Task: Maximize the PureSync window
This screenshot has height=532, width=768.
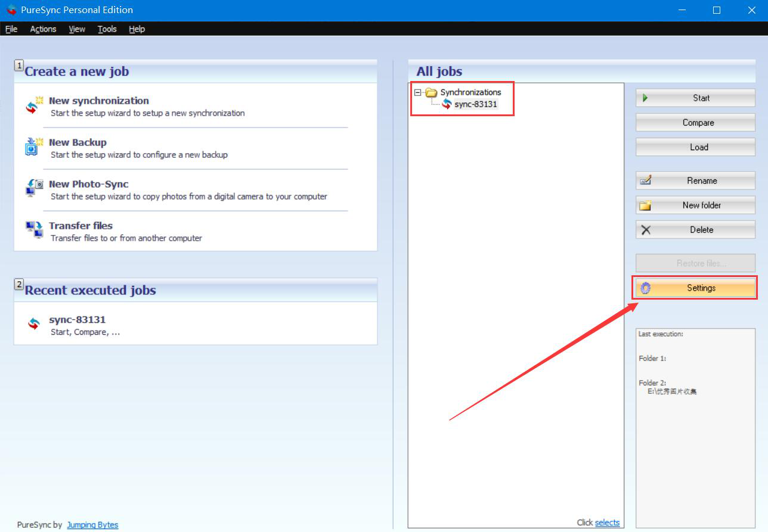Action: coord(717,10)
